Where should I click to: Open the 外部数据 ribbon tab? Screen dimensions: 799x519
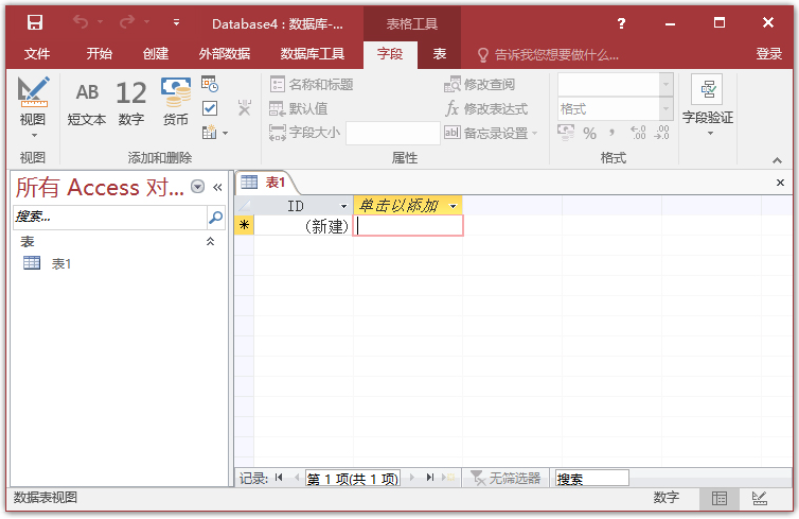224,54
